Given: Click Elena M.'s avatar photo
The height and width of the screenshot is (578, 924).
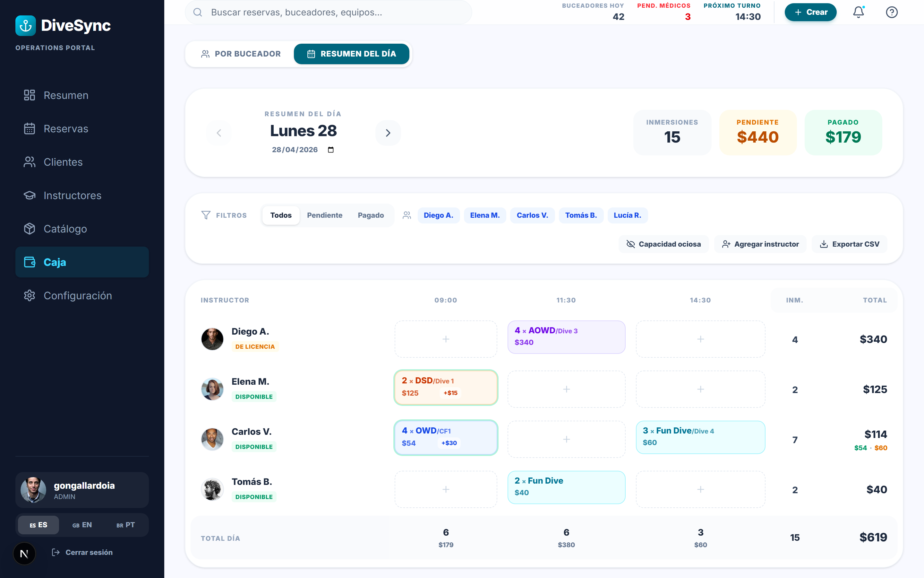Looking at the screenshot, I should pos(212,389).
